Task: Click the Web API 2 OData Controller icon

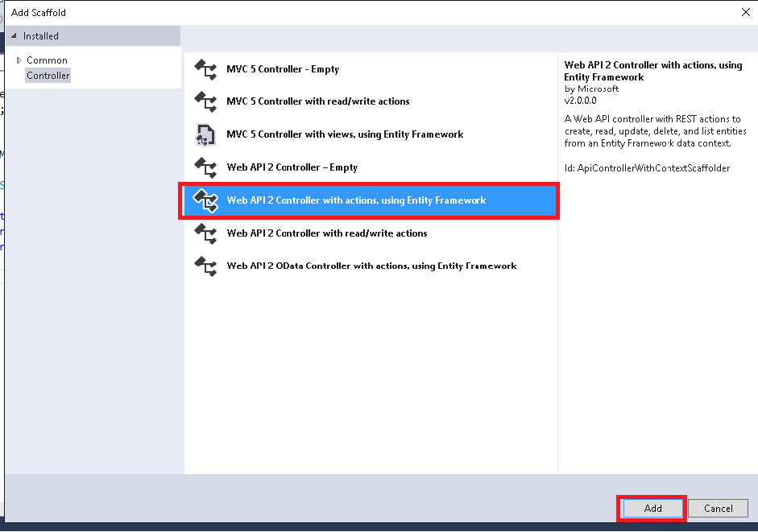Action: 205,266
